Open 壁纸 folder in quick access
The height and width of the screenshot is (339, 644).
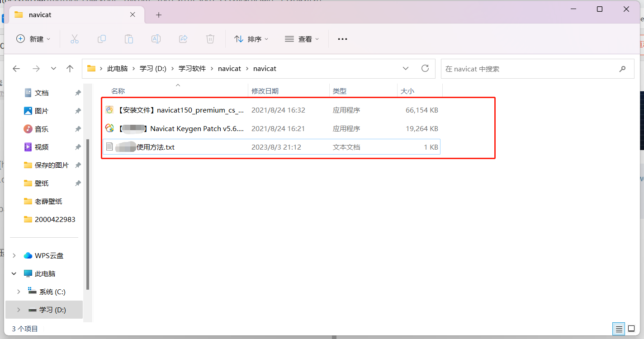[x=42, y=183]
